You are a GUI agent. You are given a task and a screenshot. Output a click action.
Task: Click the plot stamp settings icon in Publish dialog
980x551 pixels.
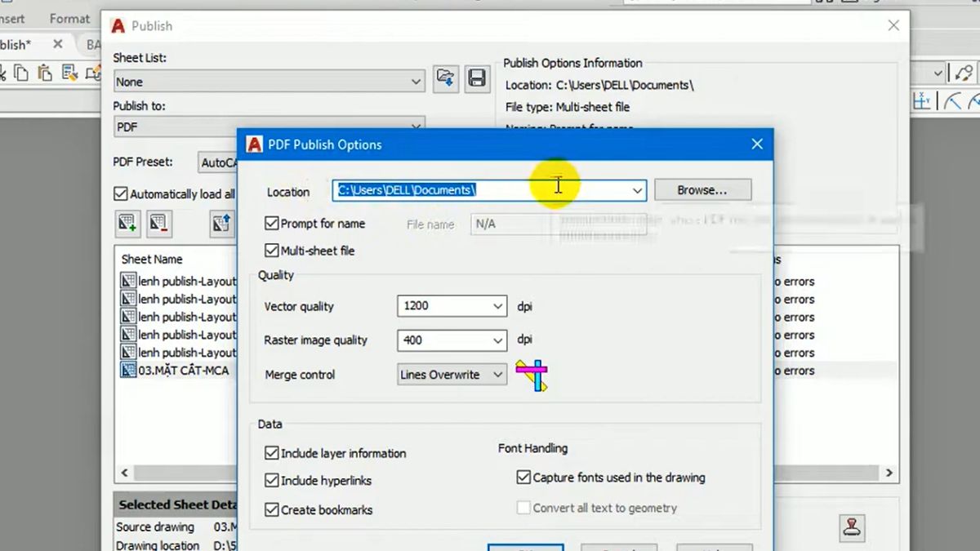pos(853,527)
